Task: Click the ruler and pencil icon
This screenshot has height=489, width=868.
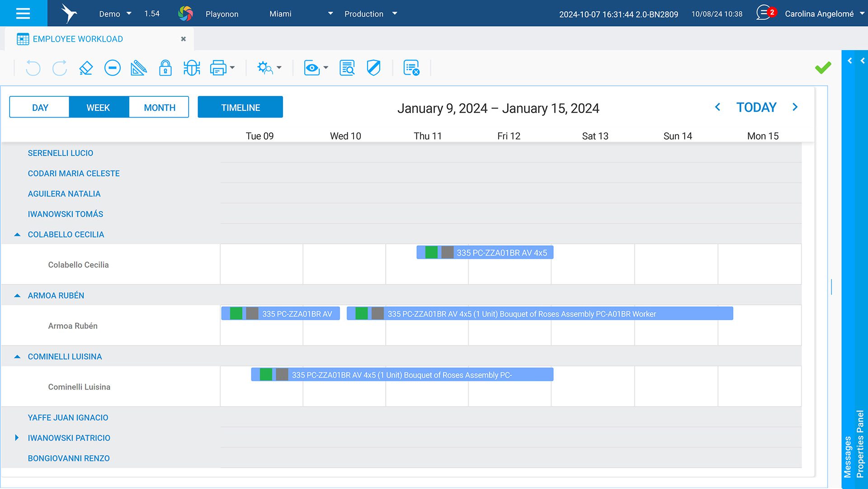Action: (138, 68)
